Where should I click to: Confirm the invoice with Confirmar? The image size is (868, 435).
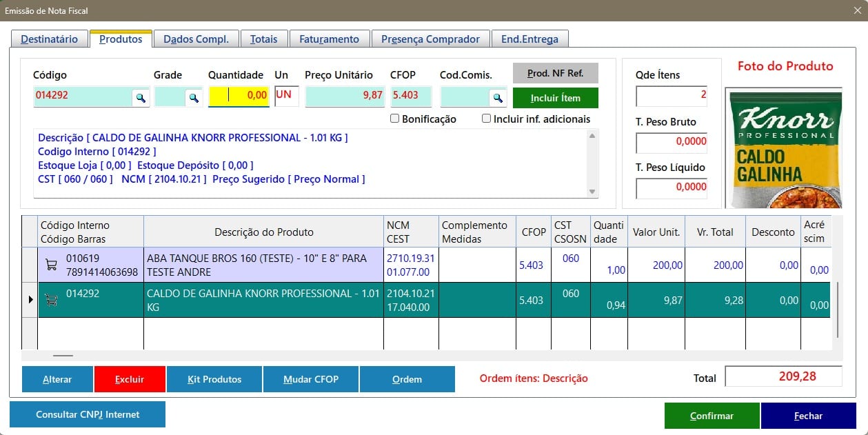click(712, 416)
